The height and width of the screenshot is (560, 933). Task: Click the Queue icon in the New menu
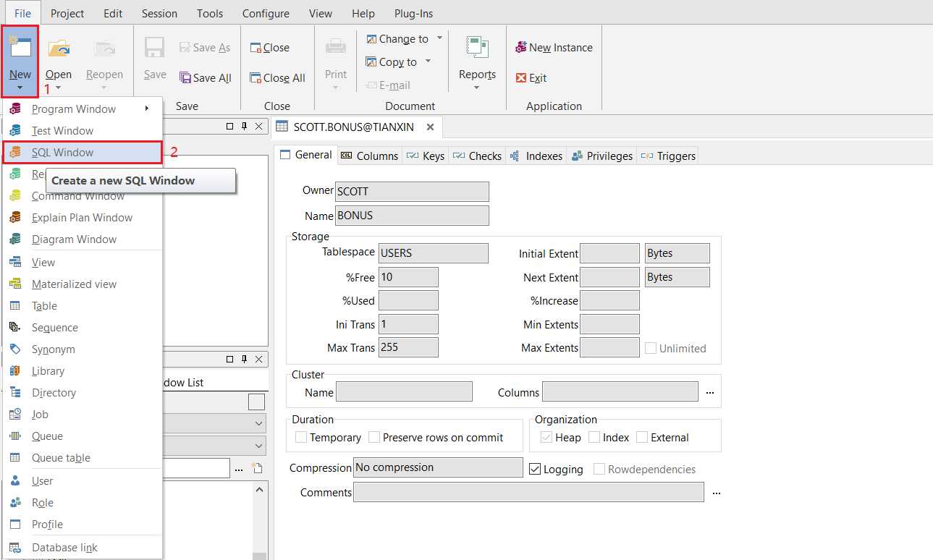(x=15, y=436)
